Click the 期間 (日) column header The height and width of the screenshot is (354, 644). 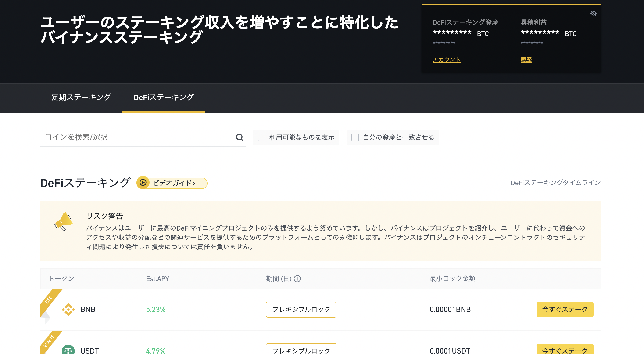(x=279, y=279)
